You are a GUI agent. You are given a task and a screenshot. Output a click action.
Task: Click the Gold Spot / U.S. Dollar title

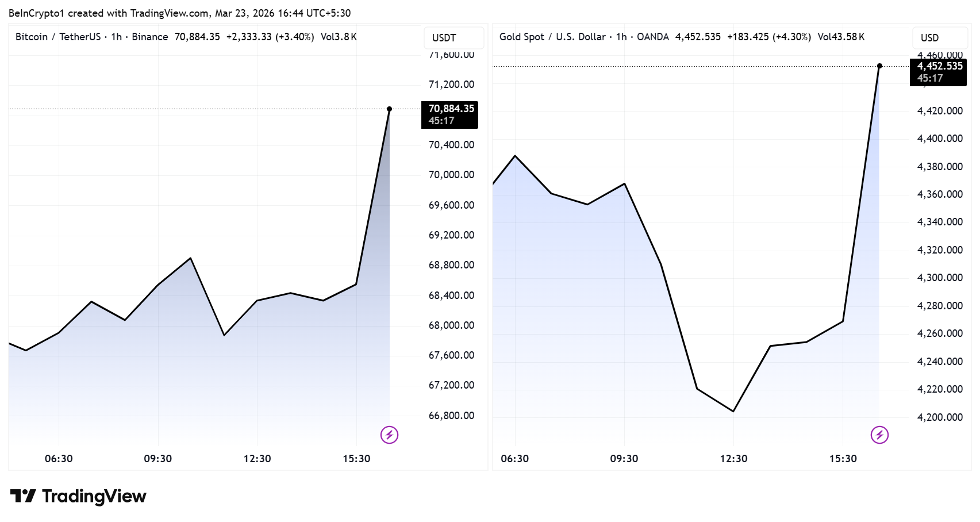[552, 37]
